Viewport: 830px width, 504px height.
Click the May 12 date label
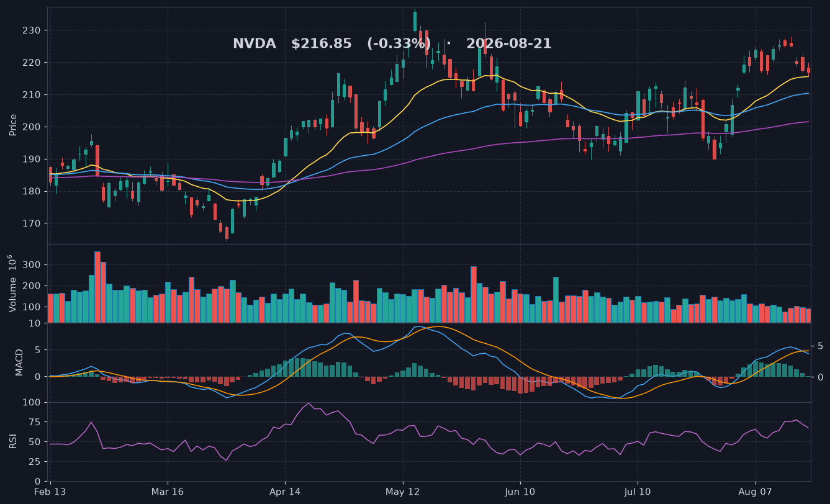point(403,492)
